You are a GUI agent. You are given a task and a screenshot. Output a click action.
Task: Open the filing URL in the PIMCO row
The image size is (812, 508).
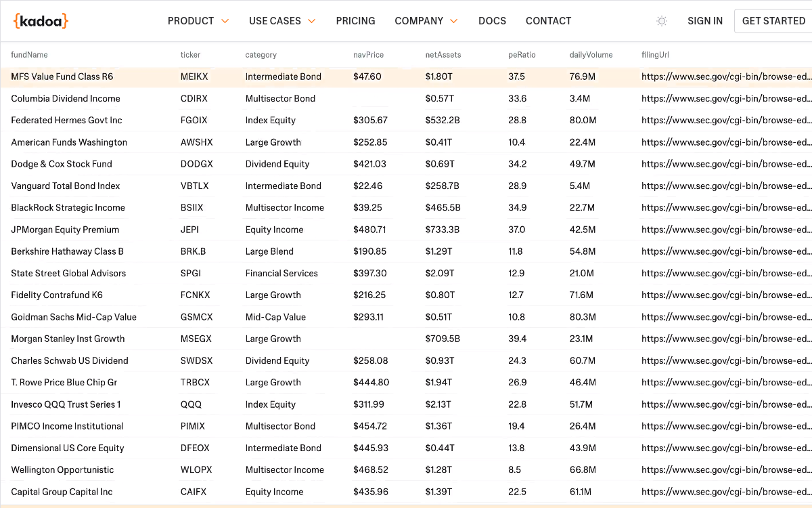726,426
